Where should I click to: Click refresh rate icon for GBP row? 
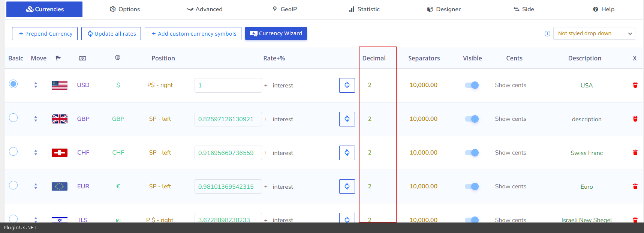pos(347,119)
